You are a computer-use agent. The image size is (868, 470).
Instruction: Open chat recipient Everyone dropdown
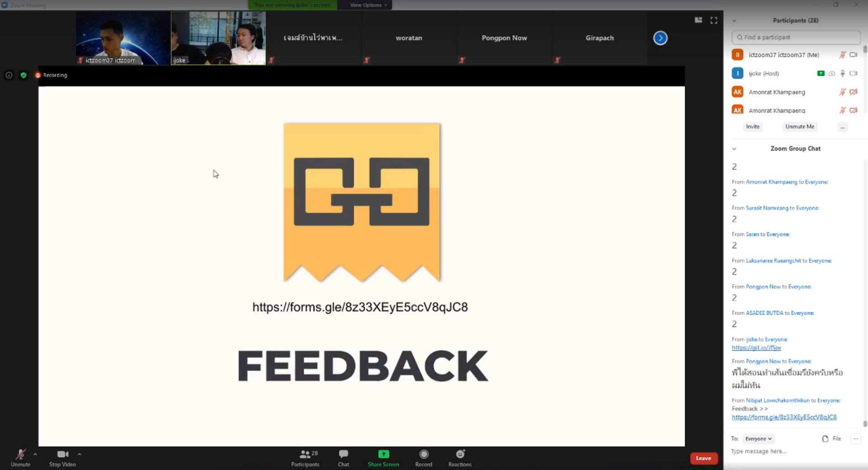(x=759, y=439)
